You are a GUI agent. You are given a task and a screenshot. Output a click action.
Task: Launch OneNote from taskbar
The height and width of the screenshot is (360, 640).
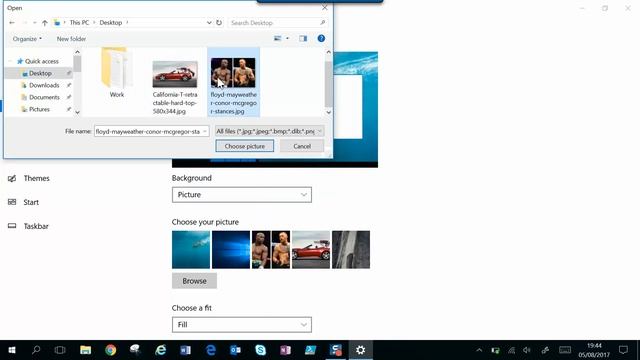pos(285,350)
